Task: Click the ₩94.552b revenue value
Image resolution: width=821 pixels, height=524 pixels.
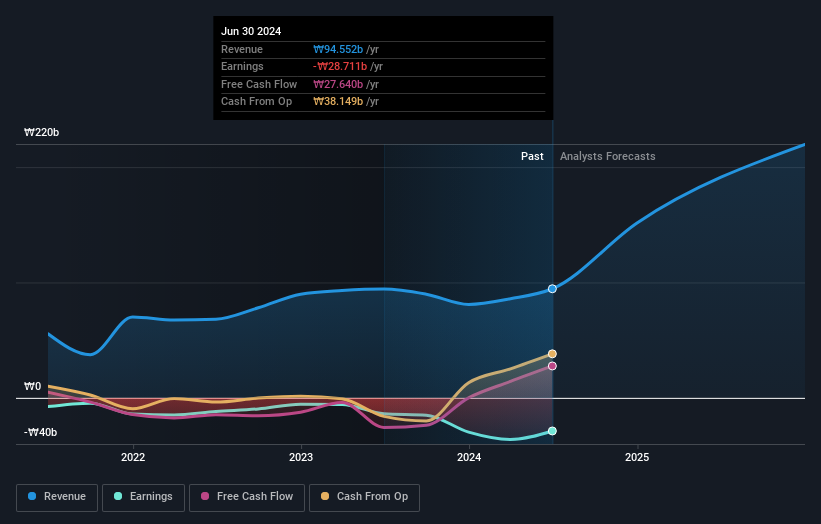Action: (x=338, y=49)
